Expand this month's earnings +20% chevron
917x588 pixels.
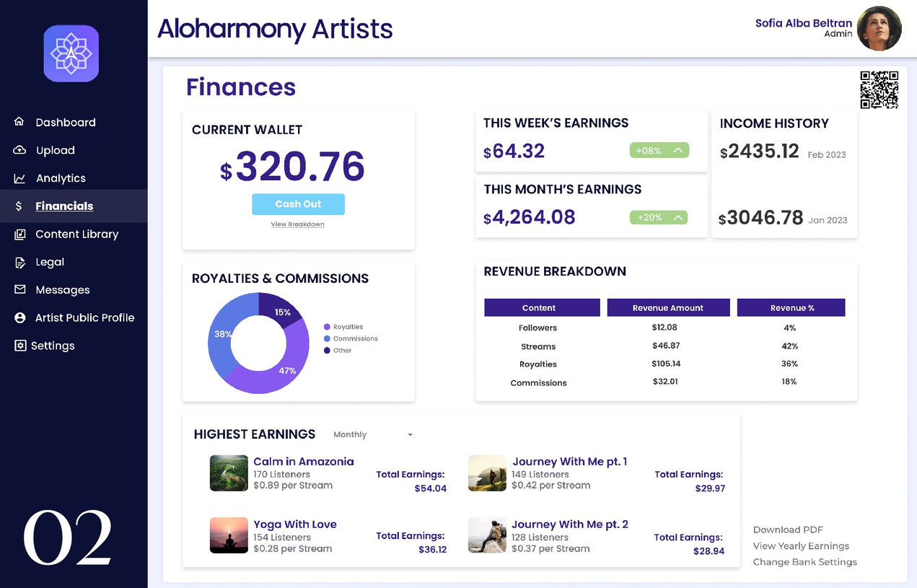(677, 217)
